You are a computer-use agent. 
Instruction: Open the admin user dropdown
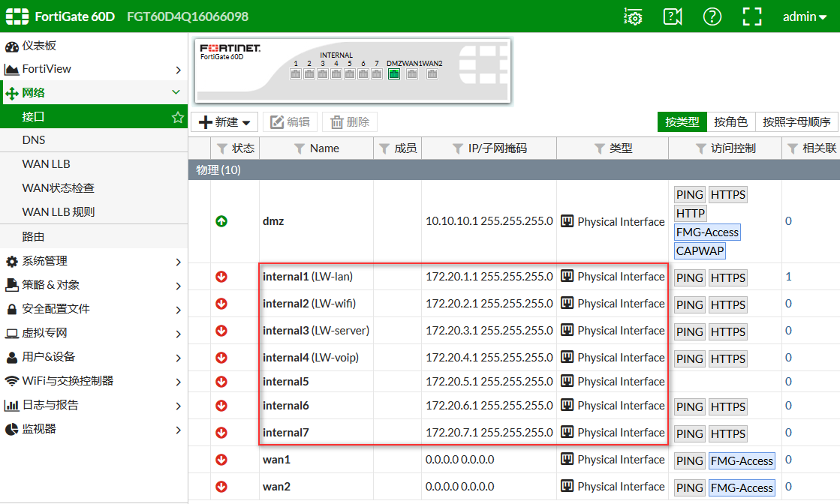pos(804,16)
